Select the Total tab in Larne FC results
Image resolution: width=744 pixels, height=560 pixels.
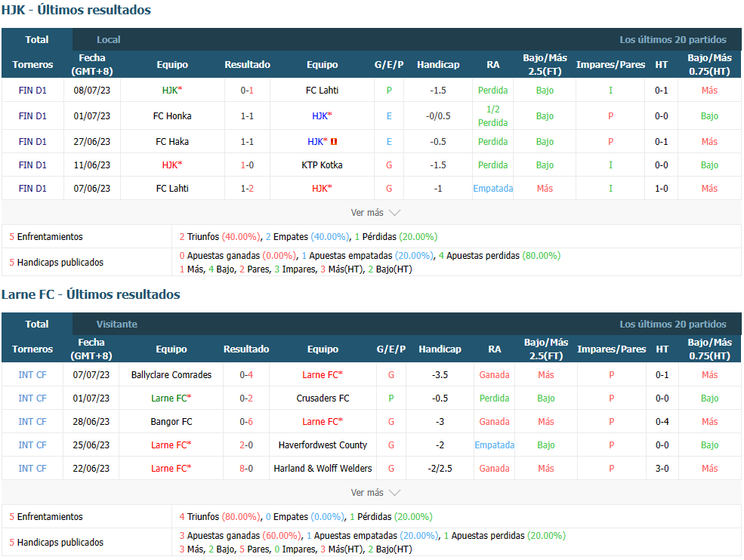pos(37,325)
